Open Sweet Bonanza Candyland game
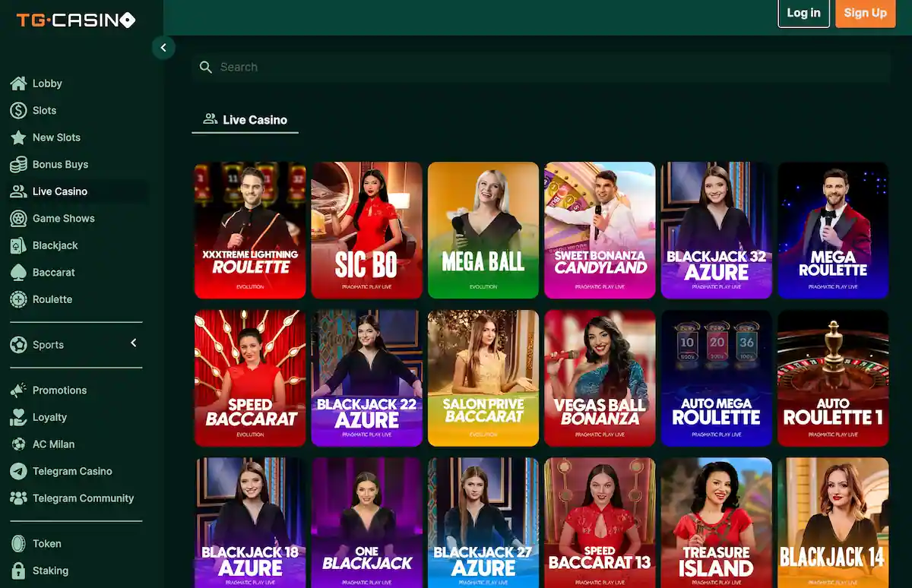 pyautogui.click(x=600, y=230)
